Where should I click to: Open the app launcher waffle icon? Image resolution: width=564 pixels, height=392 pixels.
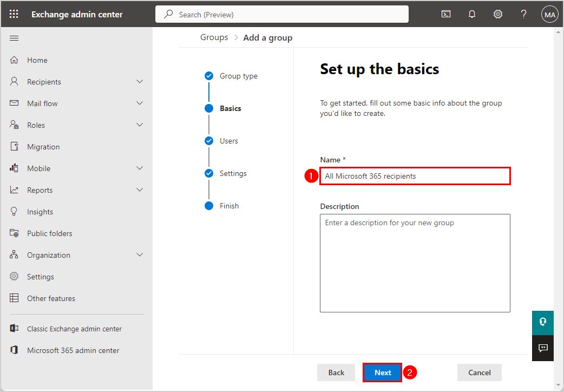(x=14, y=15)
